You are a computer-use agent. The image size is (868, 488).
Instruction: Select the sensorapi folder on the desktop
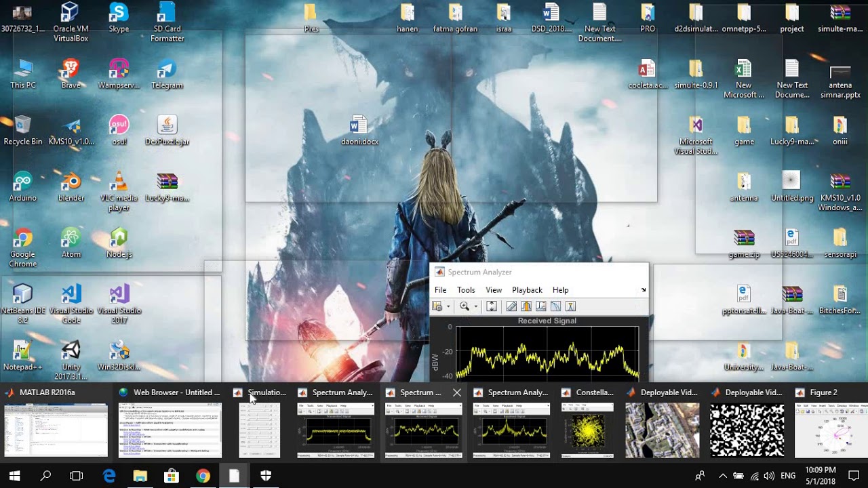pos(840,243)
